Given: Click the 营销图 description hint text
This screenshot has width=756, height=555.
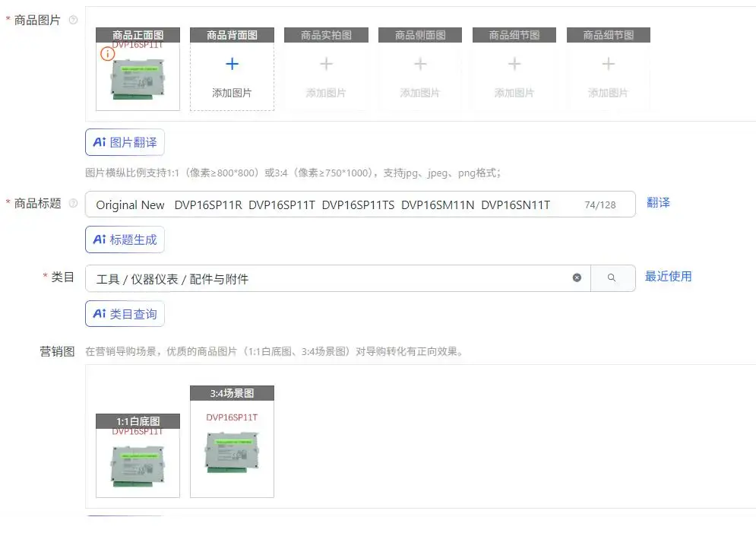Looking at the screenshot, I should pyautogui.click(x=274, y=351).
